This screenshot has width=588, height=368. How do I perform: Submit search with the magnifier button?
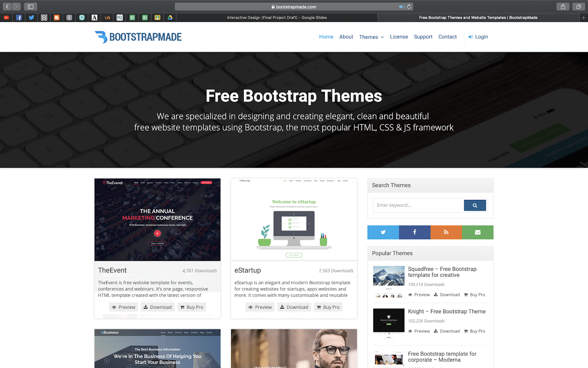475,205
